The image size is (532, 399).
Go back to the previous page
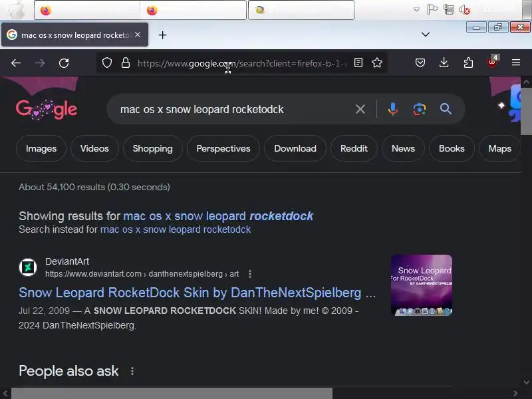tap(16, 63)
